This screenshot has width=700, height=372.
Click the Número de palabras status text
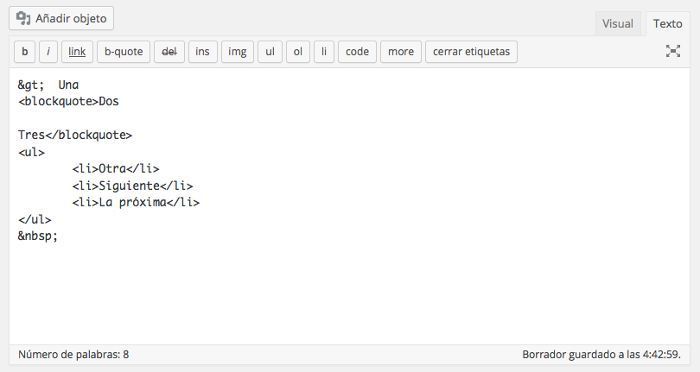[x=74, y=355]
